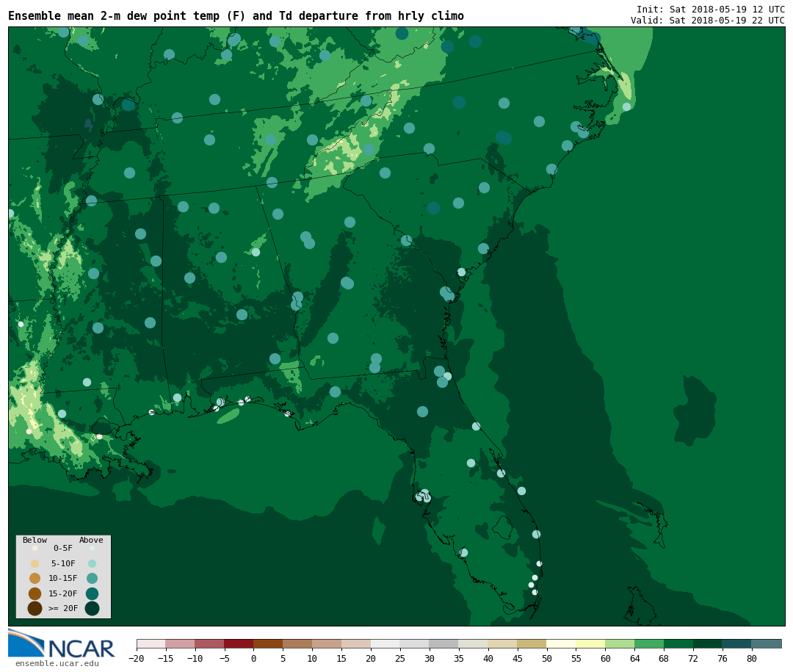Click the Below 10-15F orange-brown legend circle
This screenshot has width=793, height=672.
[x=35, y=579]
